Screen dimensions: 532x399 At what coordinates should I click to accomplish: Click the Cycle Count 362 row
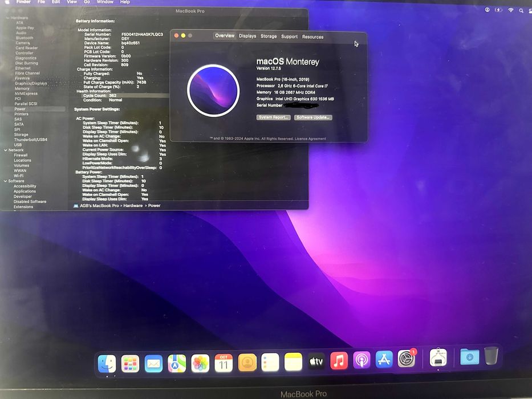[x=125, y=96]
